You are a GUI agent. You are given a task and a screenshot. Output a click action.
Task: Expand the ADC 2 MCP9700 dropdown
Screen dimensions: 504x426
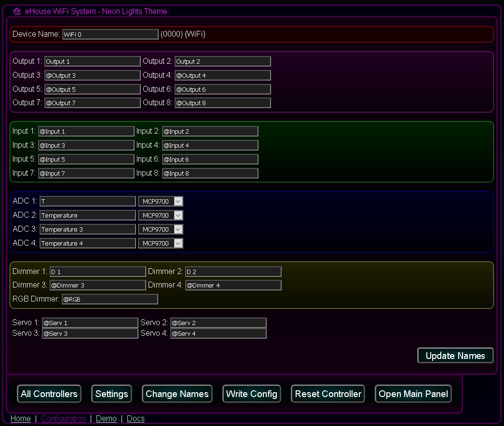pyautogui.click(x=160, y=216)
